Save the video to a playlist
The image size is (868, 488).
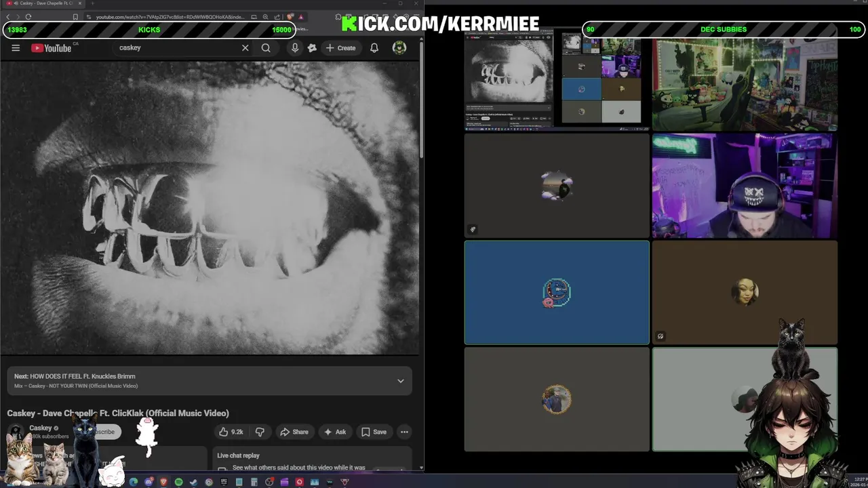click(x=374, y=432)
